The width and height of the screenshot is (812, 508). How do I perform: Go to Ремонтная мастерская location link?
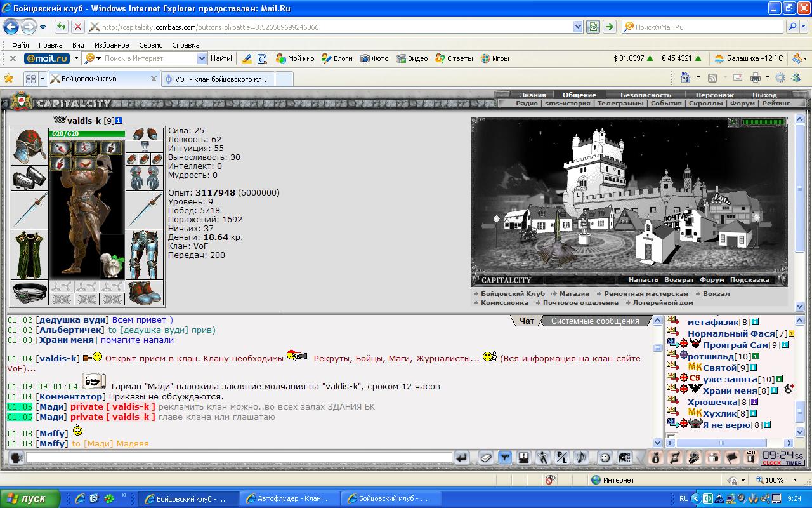pyautogui.click(x=646, y=294)
